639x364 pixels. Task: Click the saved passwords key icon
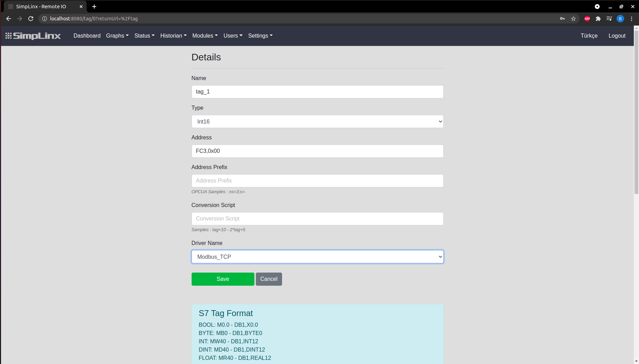[562, 19]
